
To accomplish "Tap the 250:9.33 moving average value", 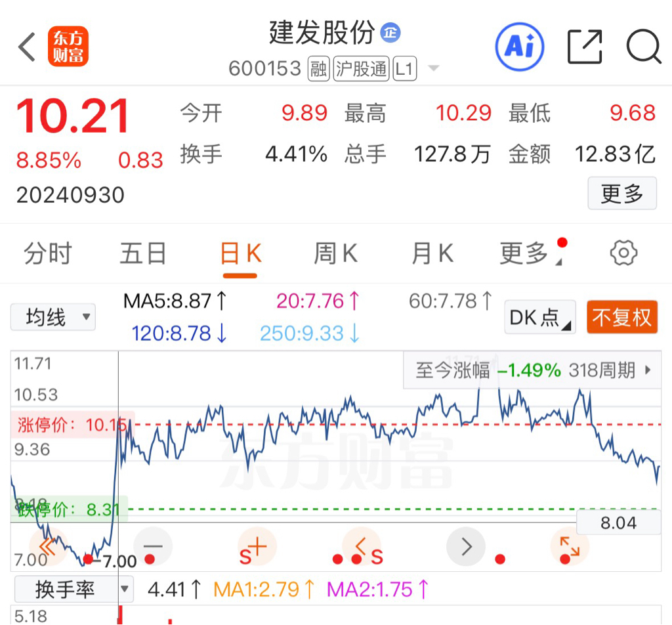I will [310, 334].
